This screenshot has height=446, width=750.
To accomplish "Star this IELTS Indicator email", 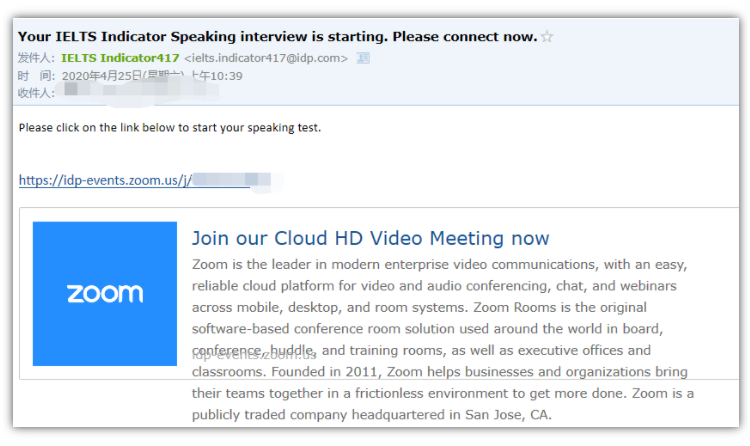I will (547, 36).
